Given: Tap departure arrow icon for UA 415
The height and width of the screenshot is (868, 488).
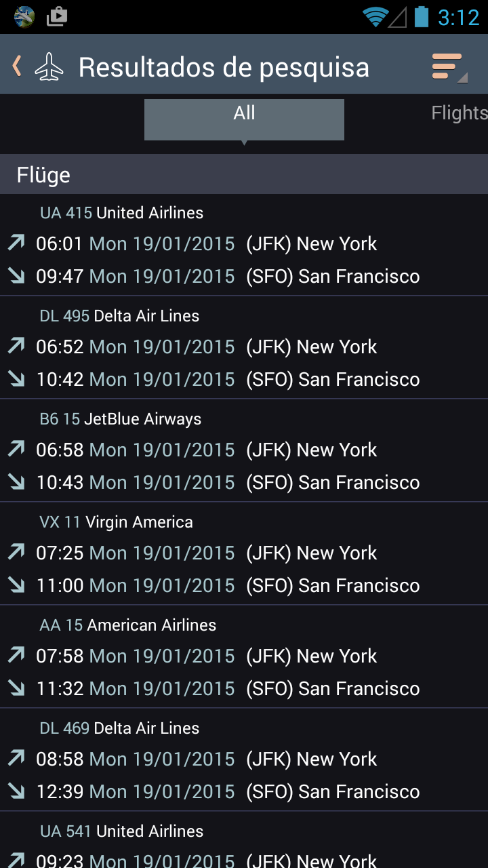Looking at the screenshot, I should coord(16,243).
